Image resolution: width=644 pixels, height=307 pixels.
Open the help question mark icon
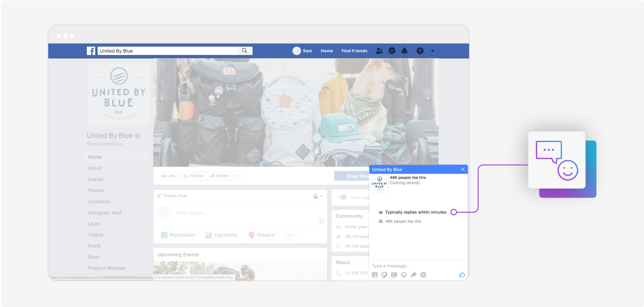click(420, 51)
